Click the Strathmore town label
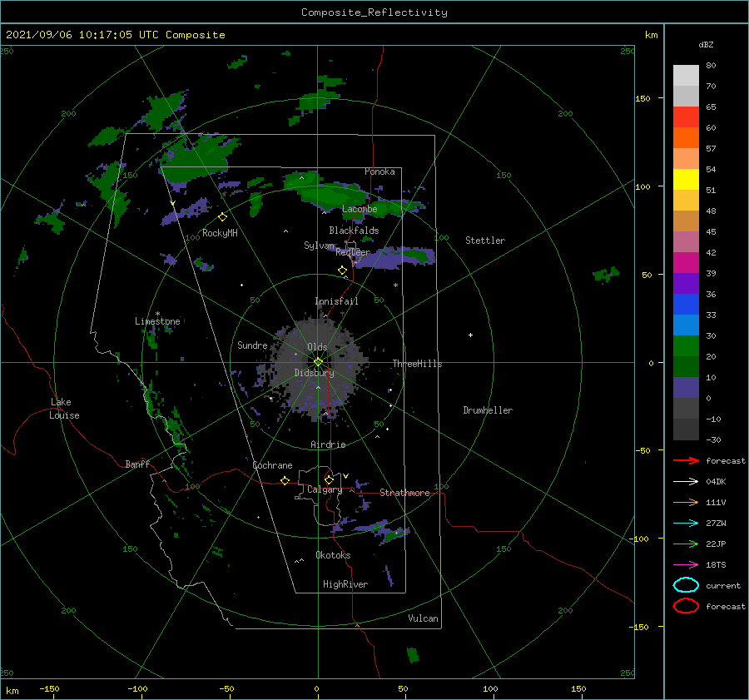Viewport: 749px width, 700px height. coord(404,493)
